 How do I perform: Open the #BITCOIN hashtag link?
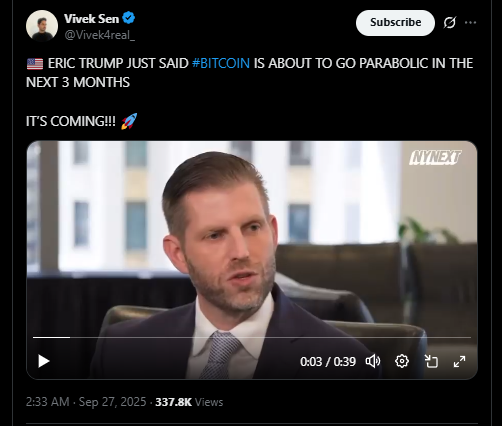click(x=221, y=63)
